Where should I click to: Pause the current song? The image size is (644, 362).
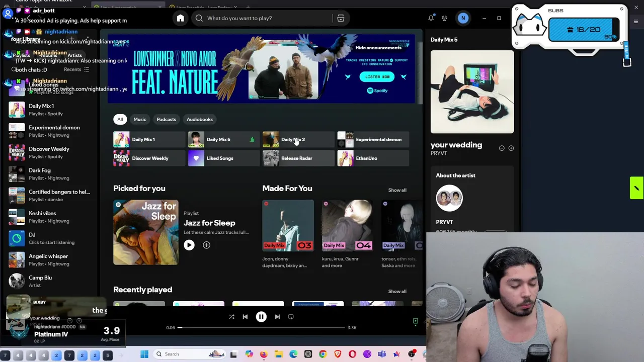(x=261, y=317)
